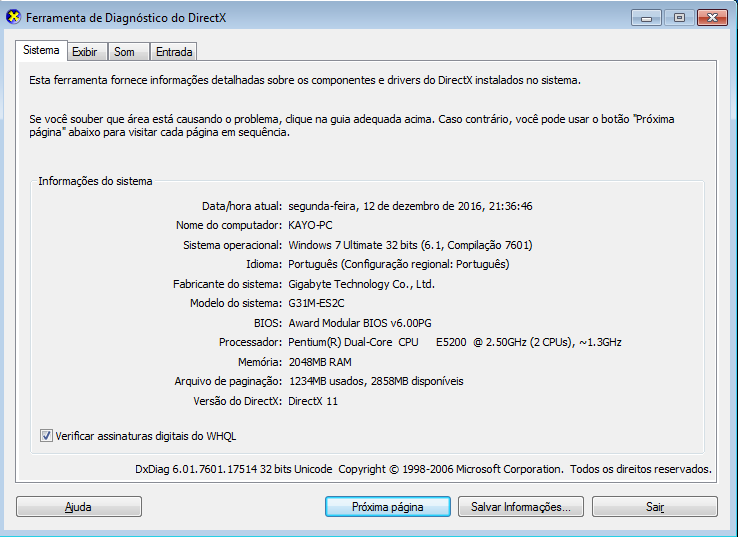Click the DirectX icon in title bar
Image resolution: width=738 pixels, height=537 pixels.
pos(13,17)
